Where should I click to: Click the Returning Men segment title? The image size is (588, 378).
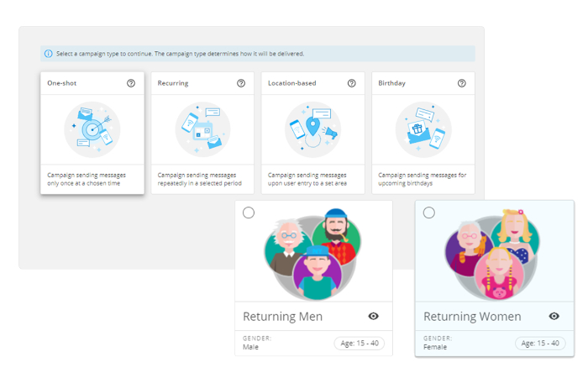283,317
